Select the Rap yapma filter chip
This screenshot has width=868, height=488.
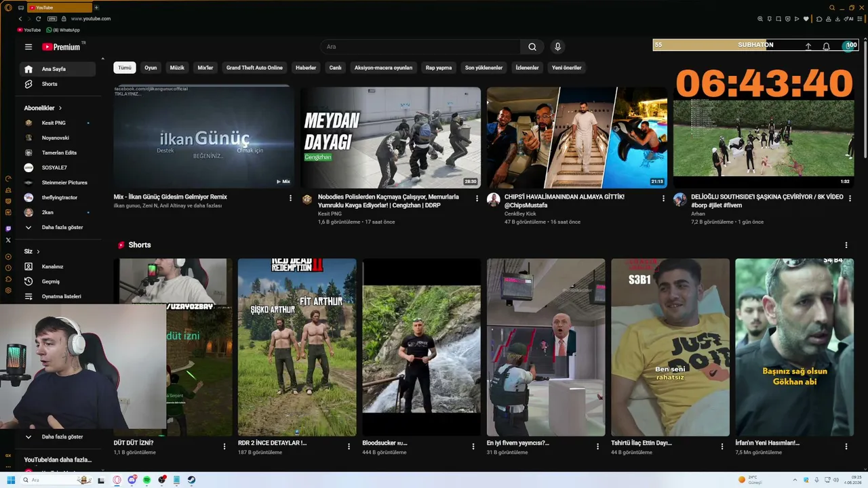(439, 68)
